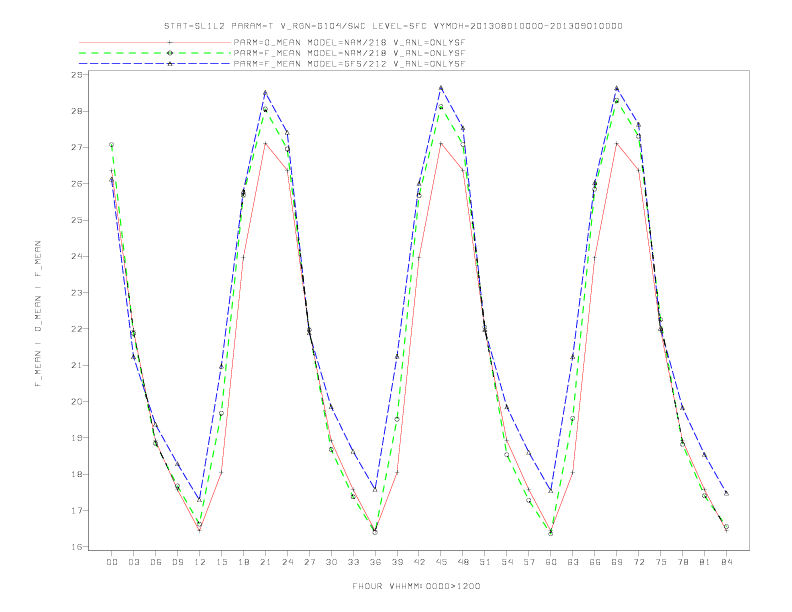Click the triangle marker on blue legend line

[170, 64]
